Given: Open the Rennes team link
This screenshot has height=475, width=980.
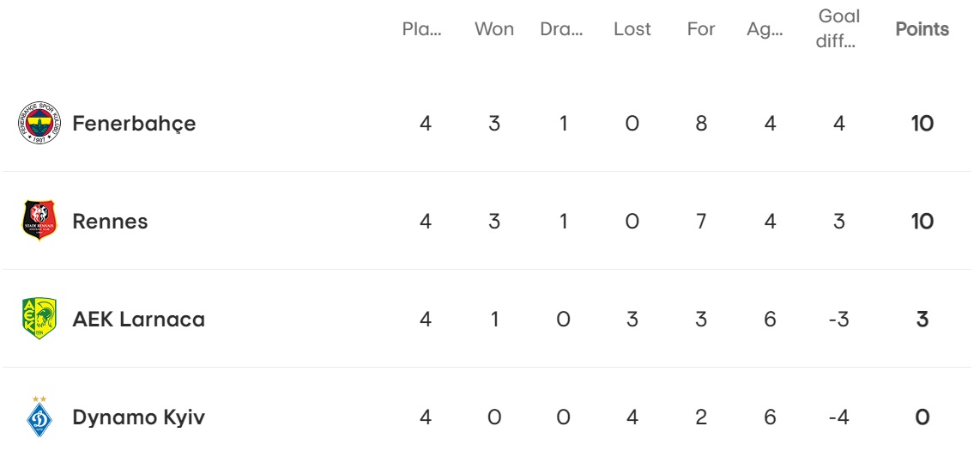Looking at the screenshot, I should coord(110,221).
